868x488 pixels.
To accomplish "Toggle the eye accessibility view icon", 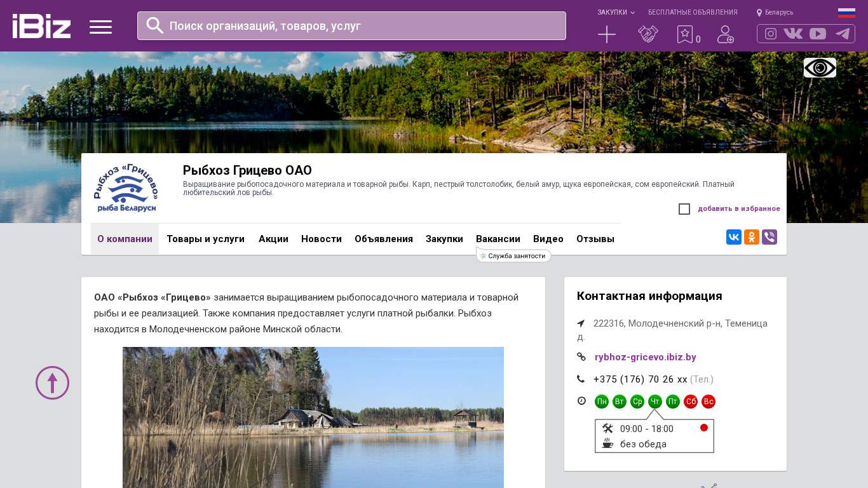I will click(x=820, y=67).
